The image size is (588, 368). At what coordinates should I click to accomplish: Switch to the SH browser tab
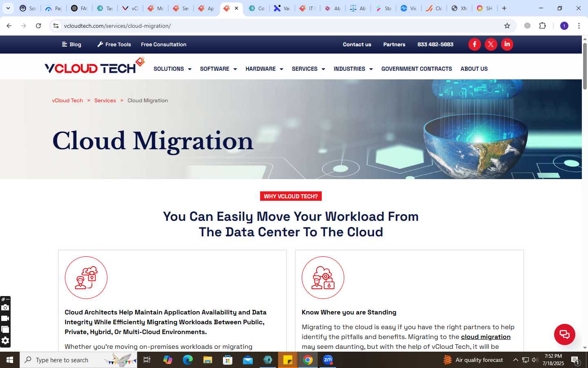point(484,8)
